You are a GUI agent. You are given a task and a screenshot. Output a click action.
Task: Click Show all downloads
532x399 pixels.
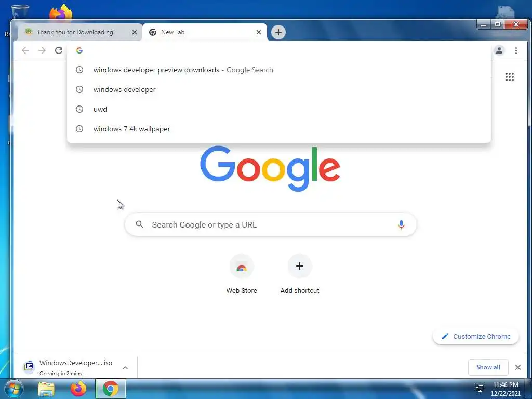point(488,367)
